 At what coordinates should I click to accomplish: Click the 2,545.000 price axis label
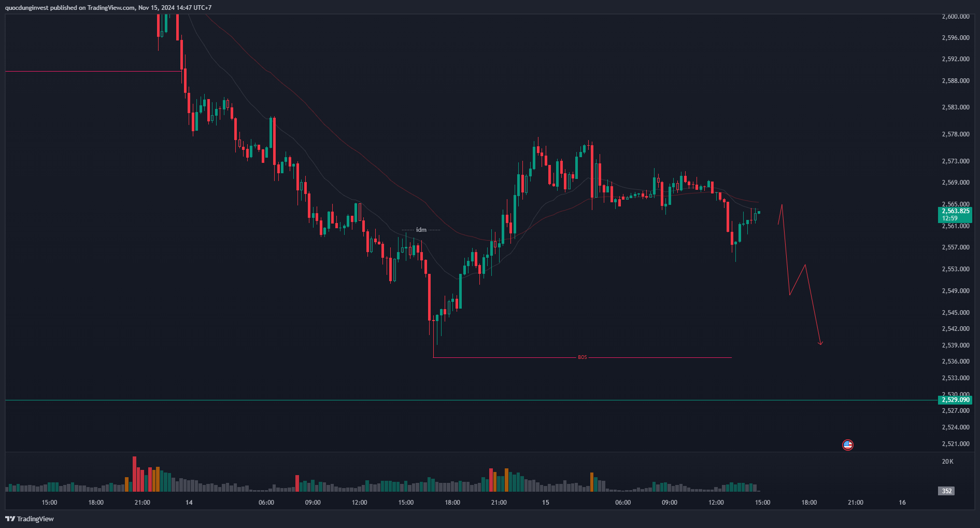coord(955,313)
